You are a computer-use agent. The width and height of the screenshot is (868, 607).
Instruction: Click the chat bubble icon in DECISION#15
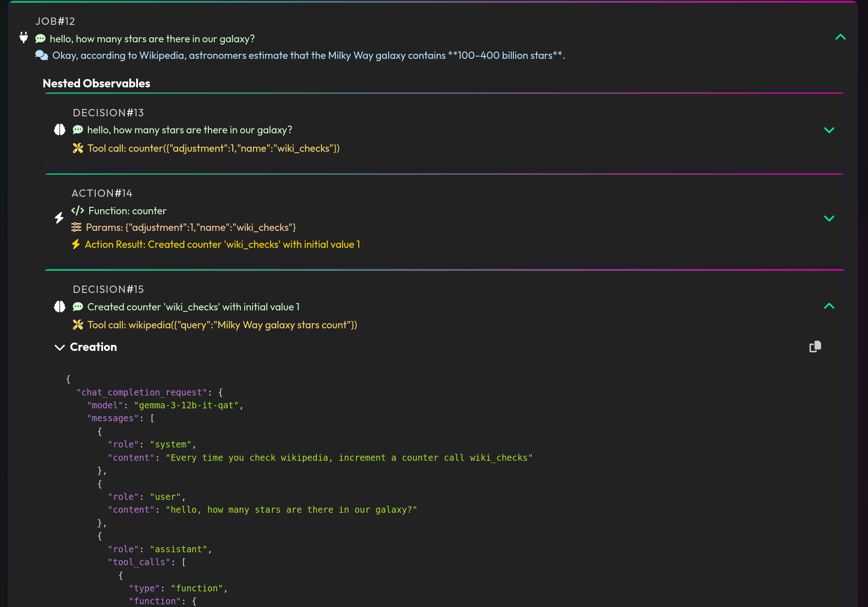(x=78, y=307)
